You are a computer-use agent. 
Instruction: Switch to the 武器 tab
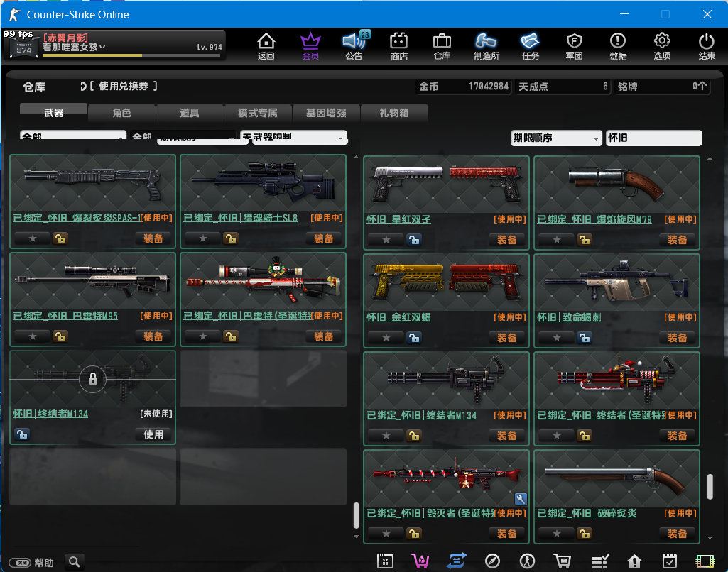(53, 113)
